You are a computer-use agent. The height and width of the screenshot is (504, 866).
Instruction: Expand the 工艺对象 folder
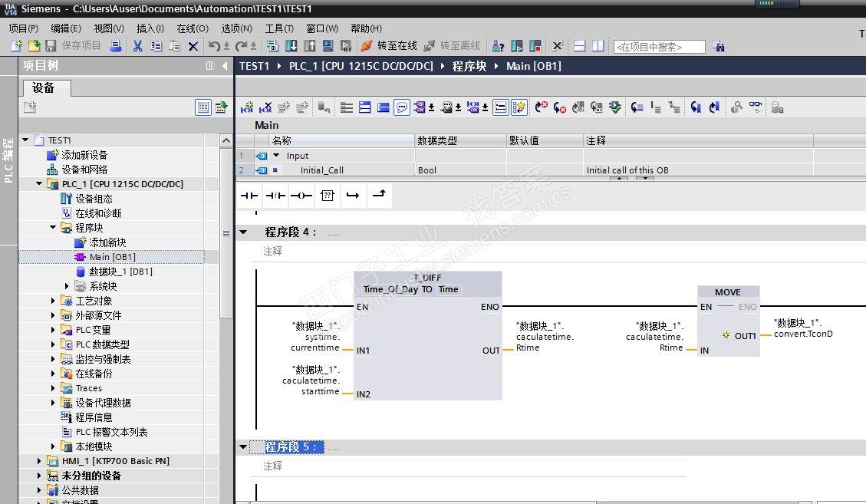click(52, 301)
